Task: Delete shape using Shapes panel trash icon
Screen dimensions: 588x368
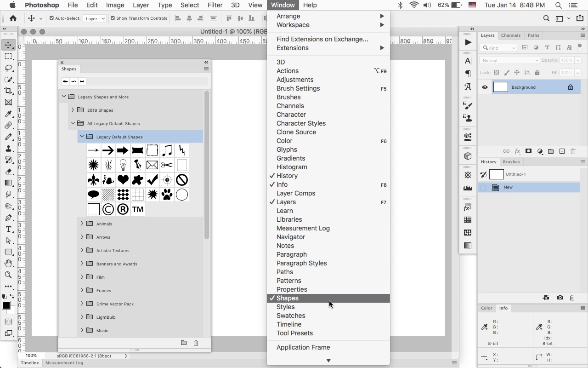Action: 196,343
